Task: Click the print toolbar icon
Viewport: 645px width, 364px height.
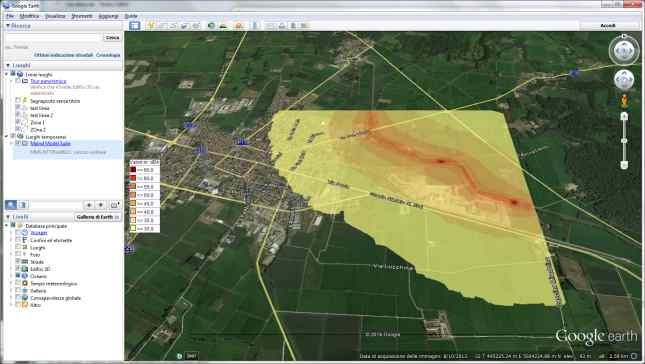Action: (282, 26)
